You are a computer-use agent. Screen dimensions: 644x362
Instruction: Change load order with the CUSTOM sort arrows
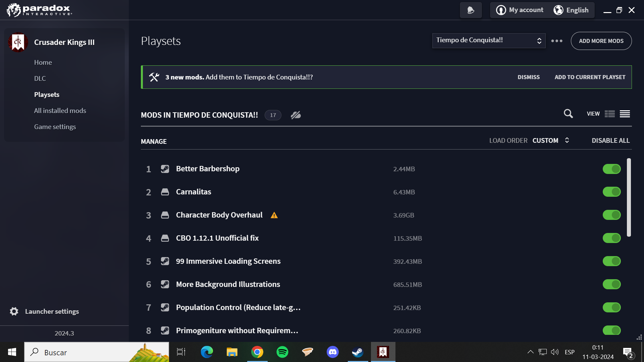click(567, 140)
